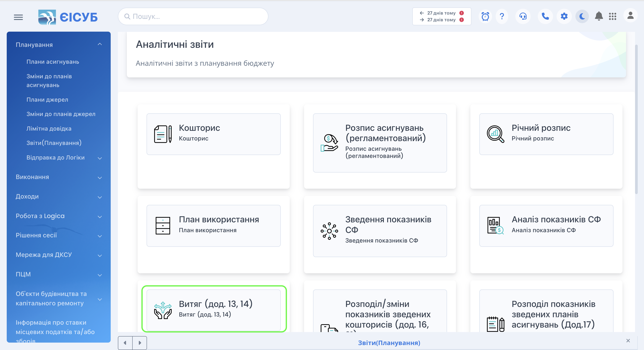
Task: Open the План використання report
Action: [214, 225]
